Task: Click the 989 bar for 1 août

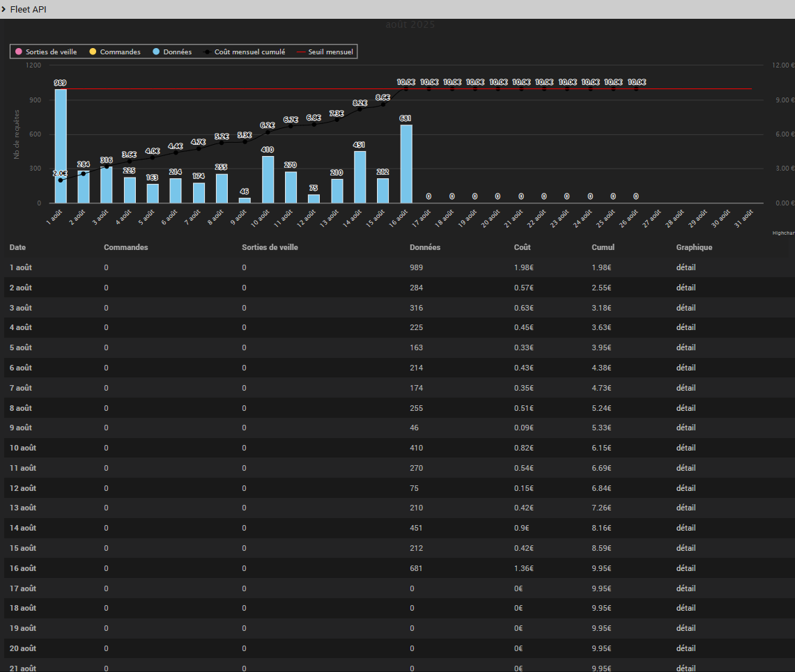Action: [61, 146]
